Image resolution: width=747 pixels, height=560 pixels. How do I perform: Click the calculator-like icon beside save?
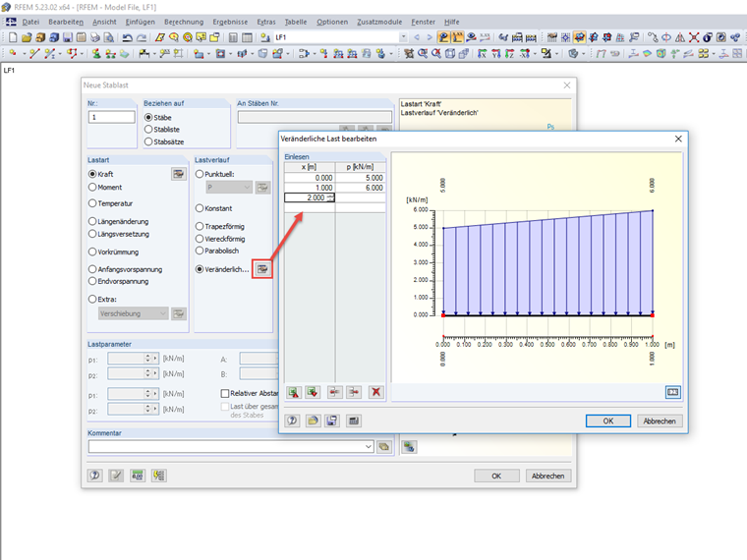click(x=354, y=420)
